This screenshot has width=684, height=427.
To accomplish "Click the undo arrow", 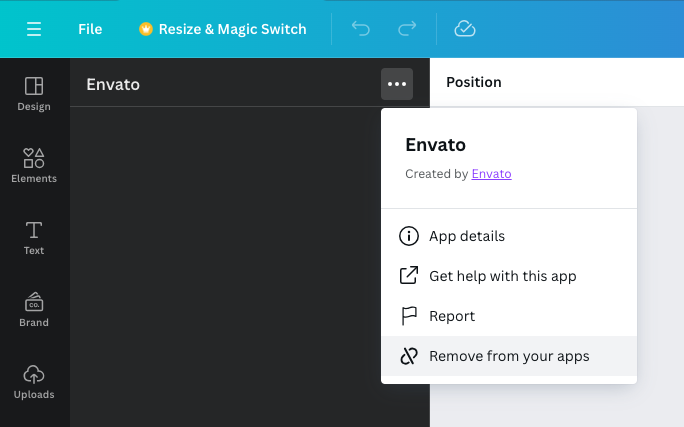I will point(361,29).
